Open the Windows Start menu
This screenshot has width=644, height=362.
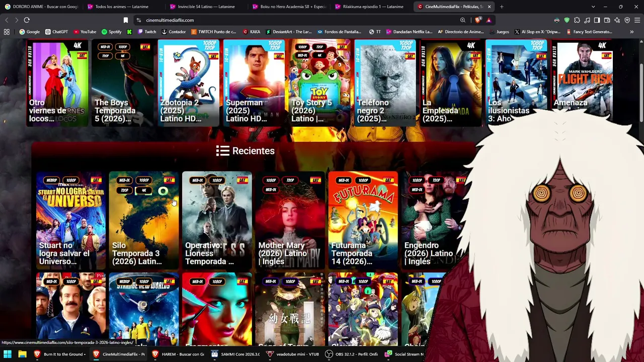coord(8,354)
